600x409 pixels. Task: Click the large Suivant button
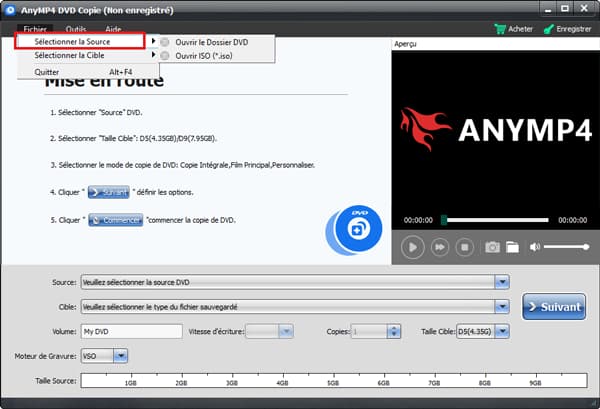pyautogui.click(x=554, y=307)
